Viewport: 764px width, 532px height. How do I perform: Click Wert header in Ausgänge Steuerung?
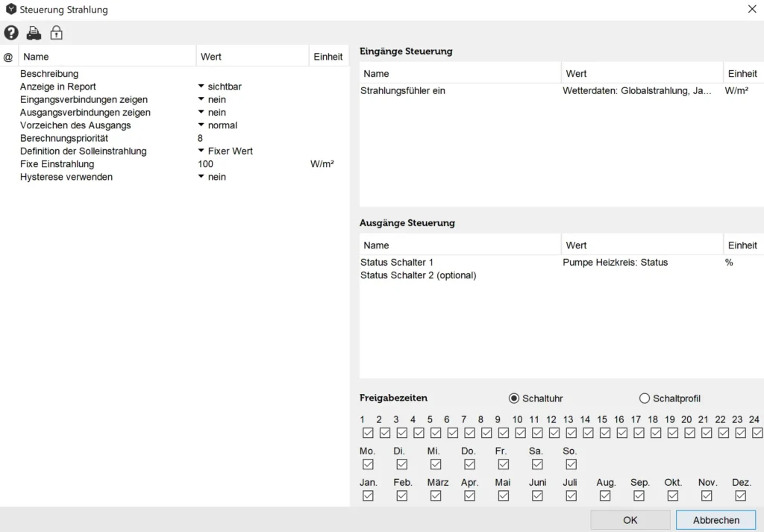coord(642,245)
